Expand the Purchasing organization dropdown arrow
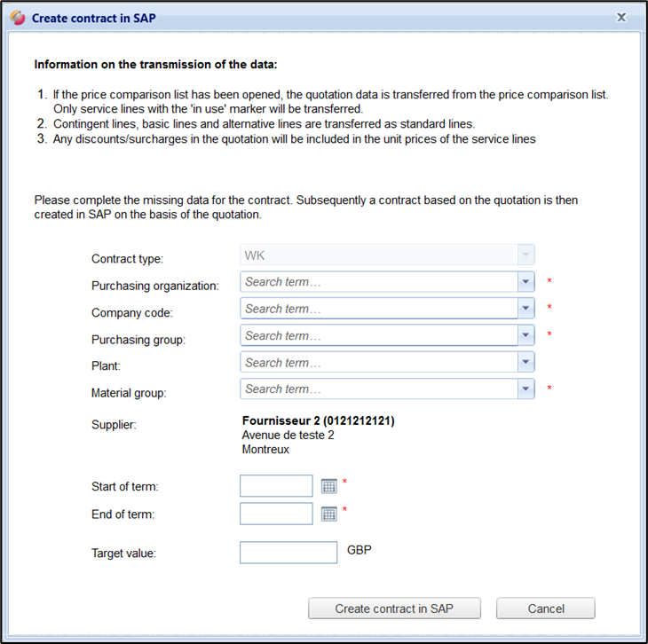648x644 pixels. (526, 282)
